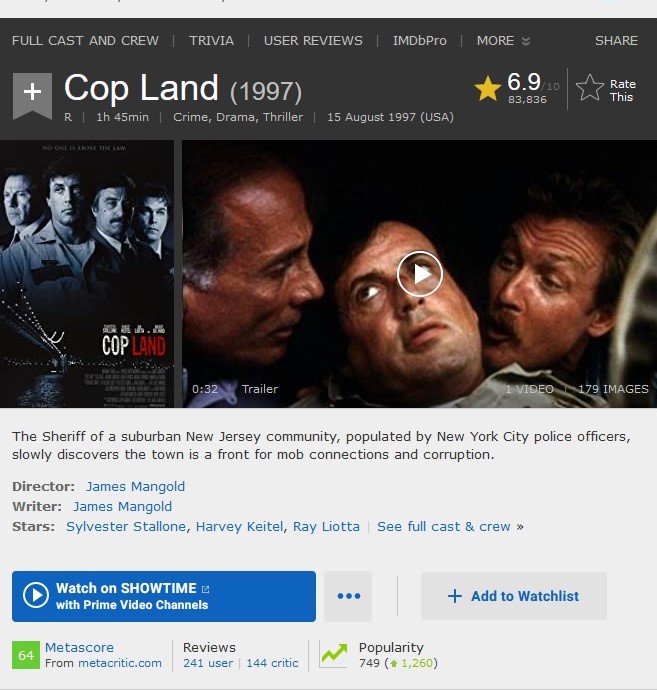Open director James Mangold's page
657x690 pixels.
tap(136, 487)
